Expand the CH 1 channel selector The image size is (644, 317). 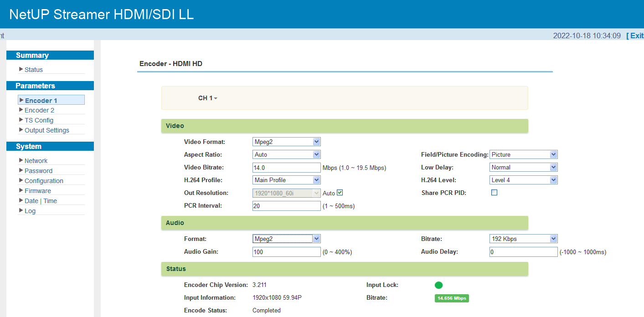208,98
